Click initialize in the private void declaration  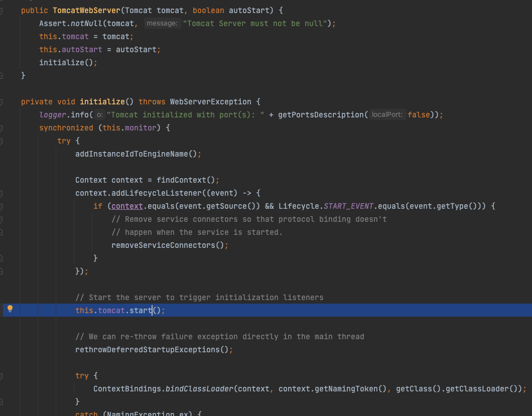[102, 102]
